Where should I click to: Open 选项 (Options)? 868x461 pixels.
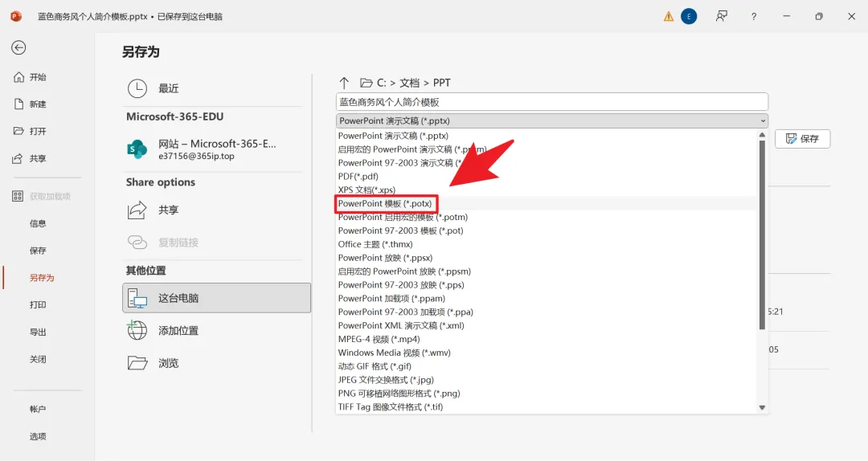point(38,436)
